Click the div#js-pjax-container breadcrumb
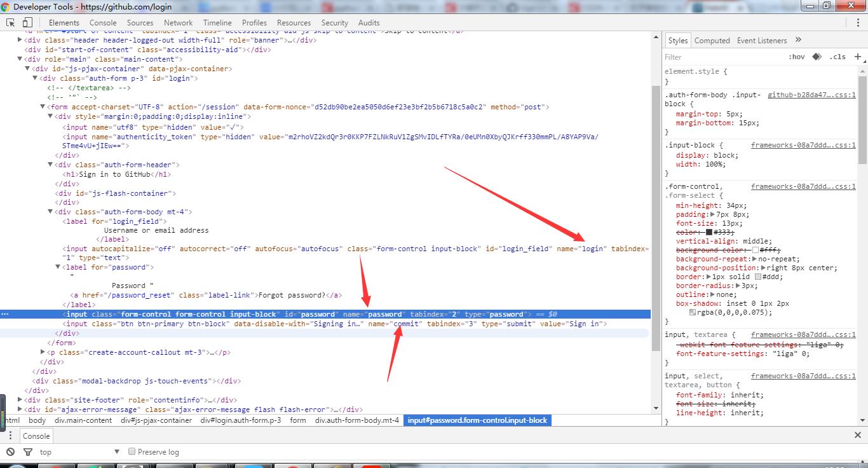The image size is (868, 468). click(x=156, y=420)
